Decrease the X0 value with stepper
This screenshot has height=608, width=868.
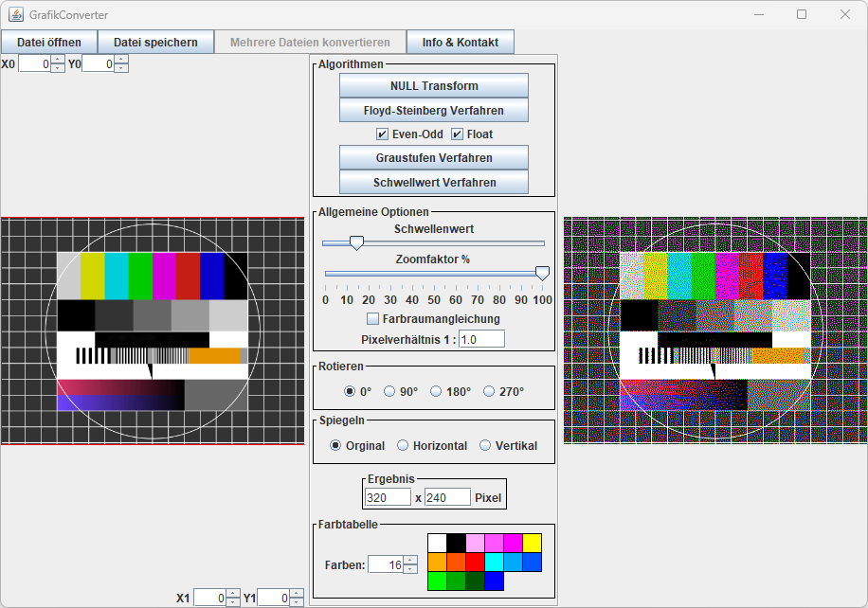coord(58,68)
